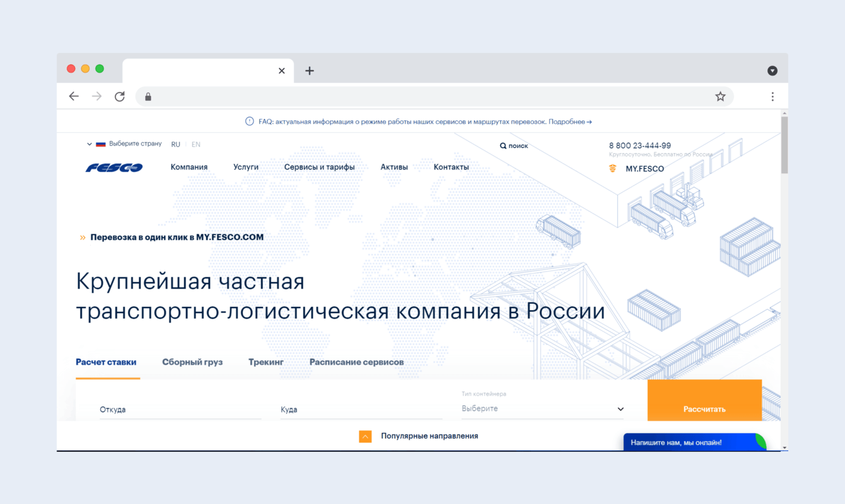Click the FESCO logo
This screenshot has width=845, height=504.
(x=114, y=166)
